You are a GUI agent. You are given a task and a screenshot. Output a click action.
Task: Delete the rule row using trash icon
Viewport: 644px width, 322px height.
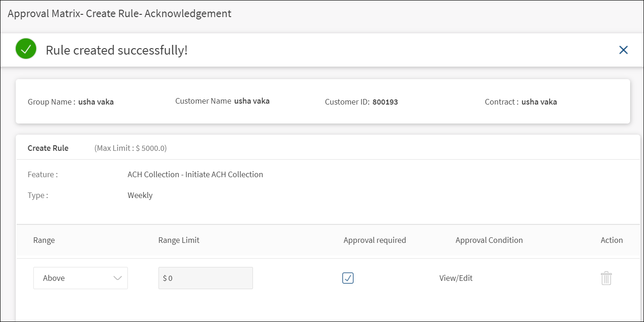[x=606, y=278]
